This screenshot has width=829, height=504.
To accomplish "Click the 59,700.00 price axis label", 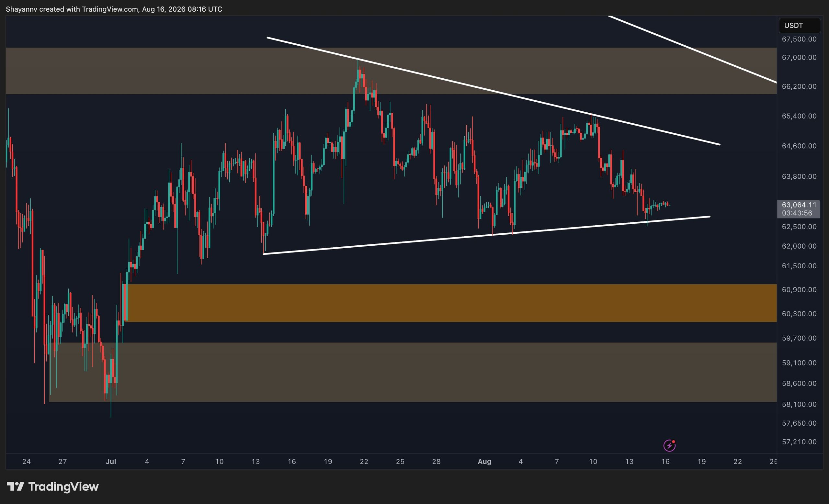I will coord(799,338).
